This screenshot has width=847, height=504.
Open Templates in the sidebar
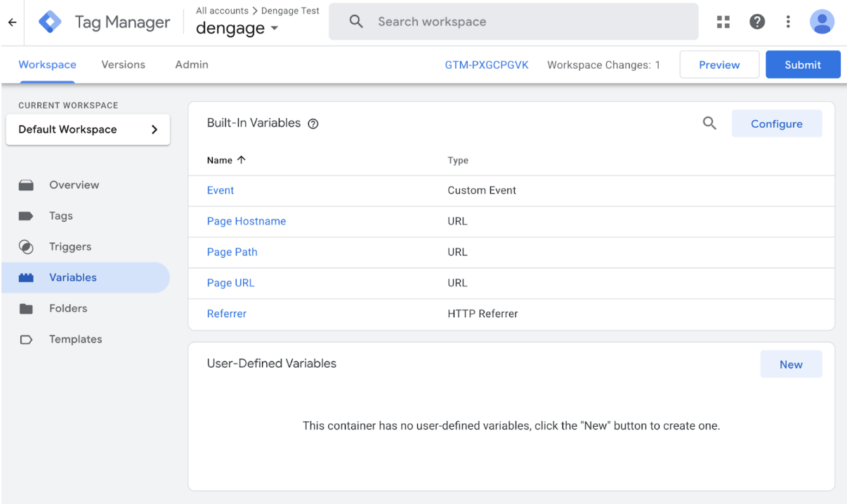[x=85, y=340]
